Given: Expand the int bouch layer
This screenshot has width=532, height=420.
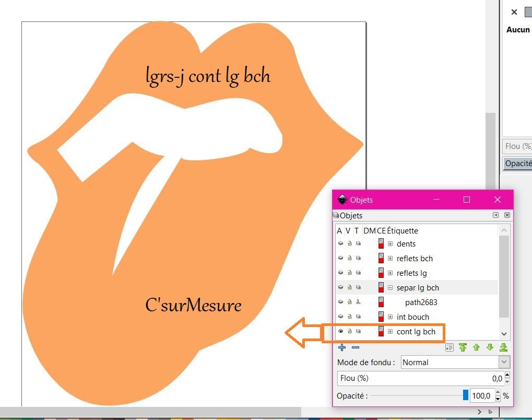Looking at the screenshot, I should click(x=390, y=317).
